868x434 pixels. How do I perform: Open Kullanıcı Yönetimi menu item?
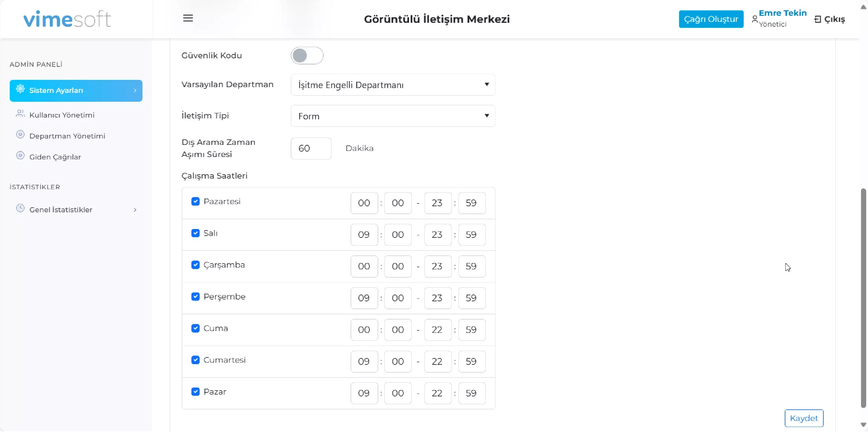click(62, 115)
